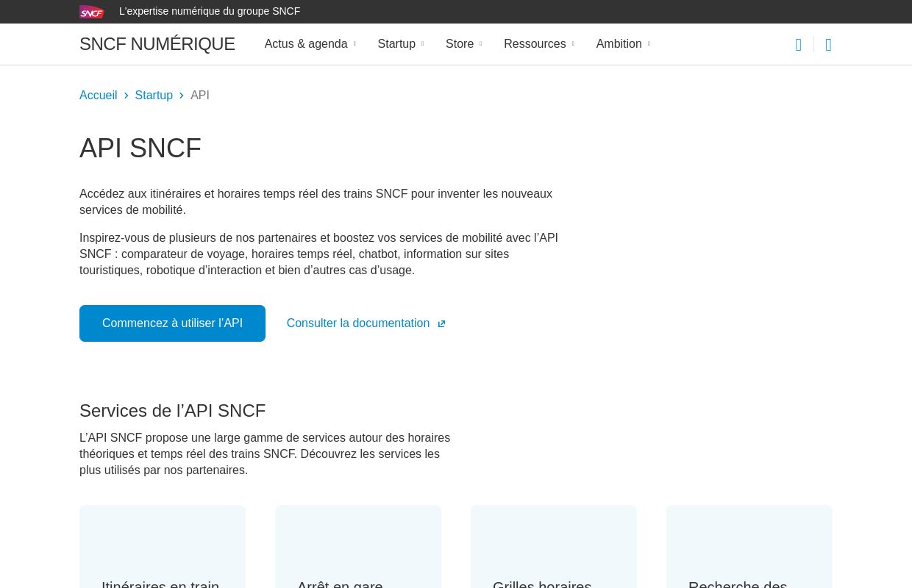This screenshot has width=912, height=588.
Task: Expand the Store menu
Action: pos(464,44)
